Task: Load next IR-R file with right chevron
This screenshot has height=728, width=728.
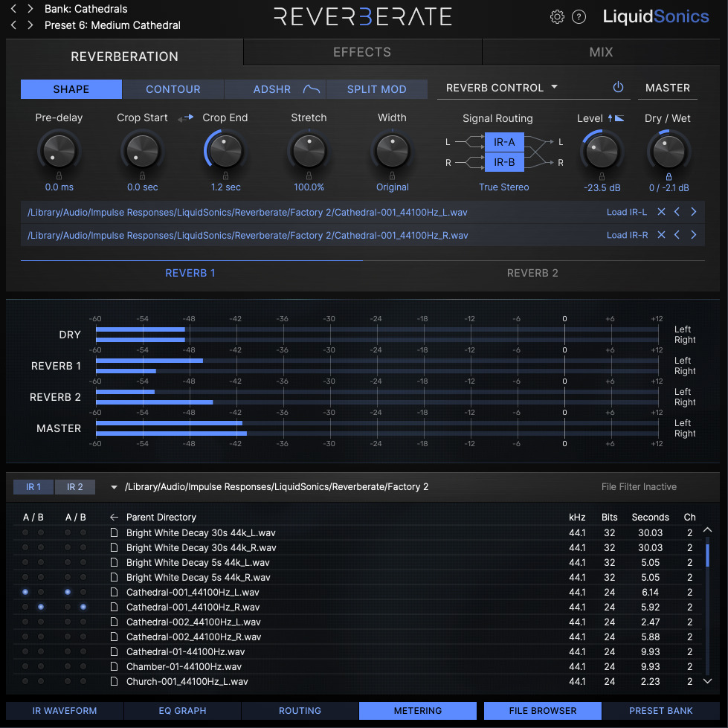Action: [x=693, y=234]
